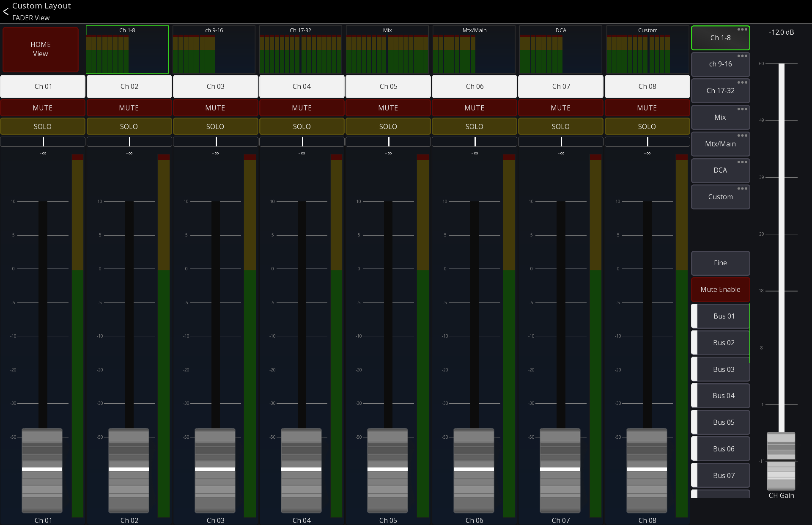Select the DCA meter overview thumbnail
The image size is (812, 525).
pyautogui.click(x=561, y=49)
